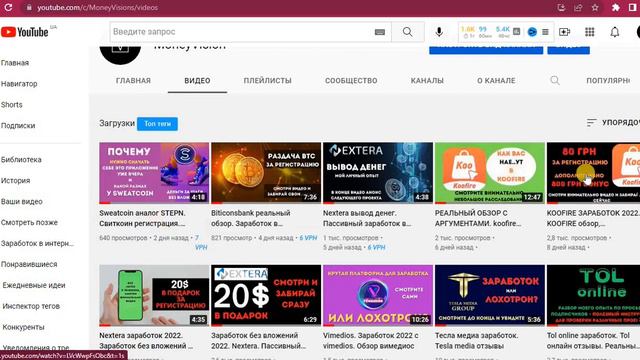This screenshot has width=640, height=360.
Task: Open Инспектор тегов in sidebar
Action: (x=31, y=306)
